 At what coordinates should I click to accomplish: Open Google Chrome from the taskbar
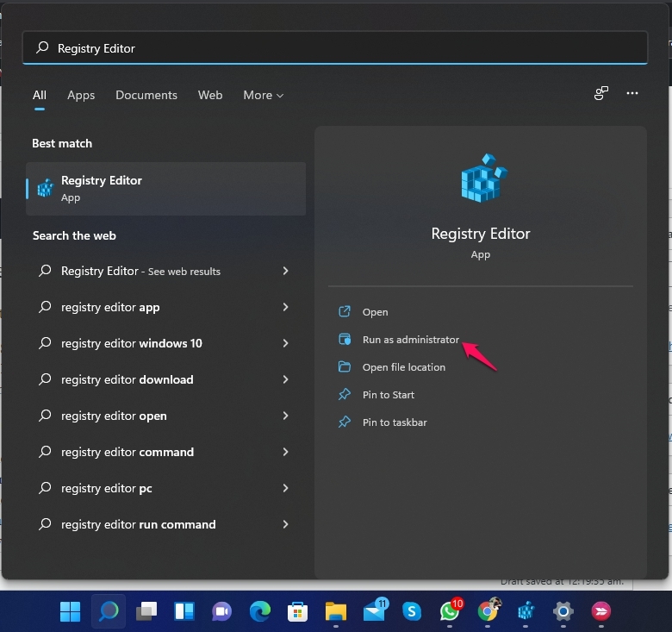pos(488,610)
